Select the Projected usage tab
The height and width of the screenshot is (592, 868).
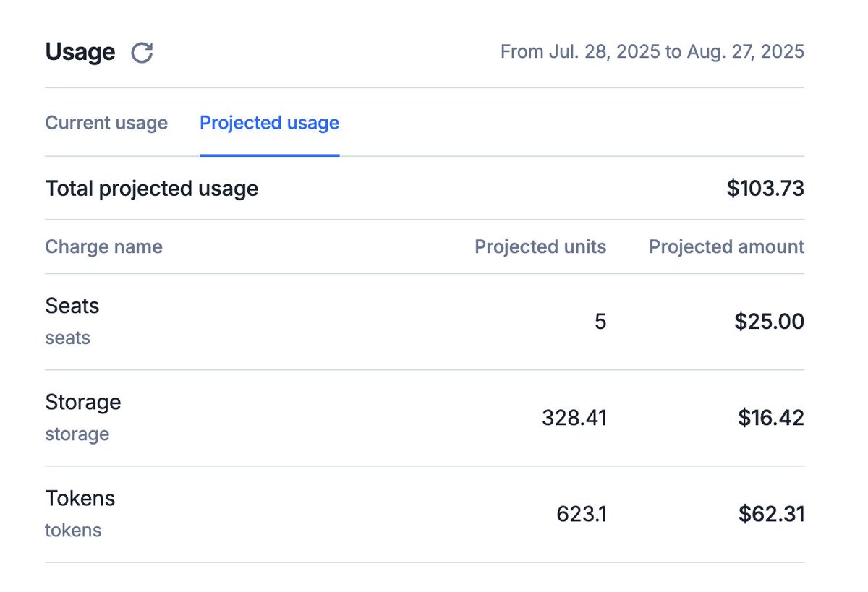[269, 123]
